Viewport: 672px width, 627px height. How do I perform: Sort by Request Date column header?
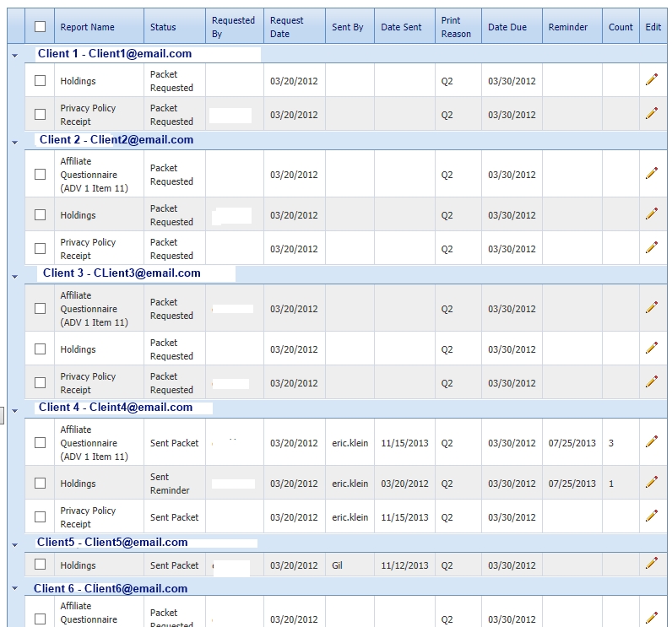pos(286,27)
